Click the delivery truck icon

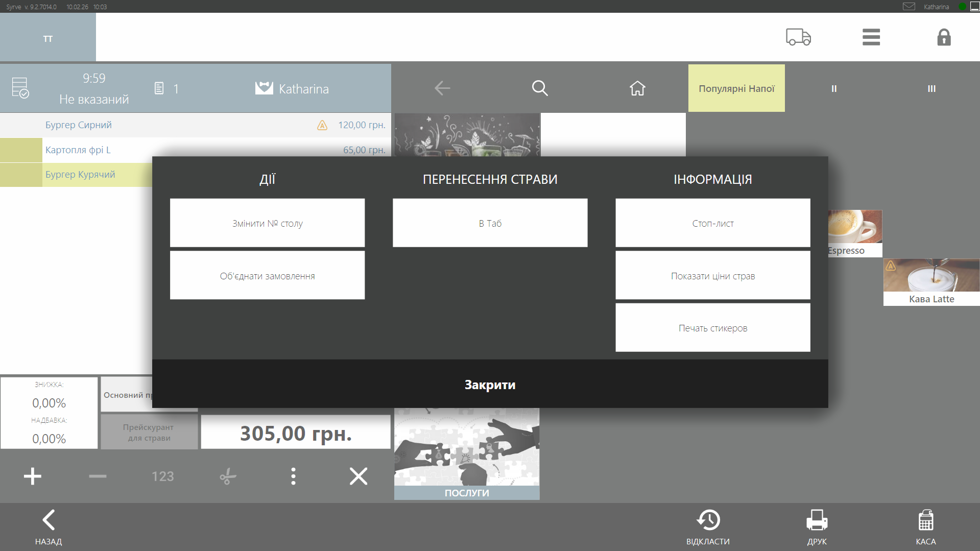coord(798,37)
